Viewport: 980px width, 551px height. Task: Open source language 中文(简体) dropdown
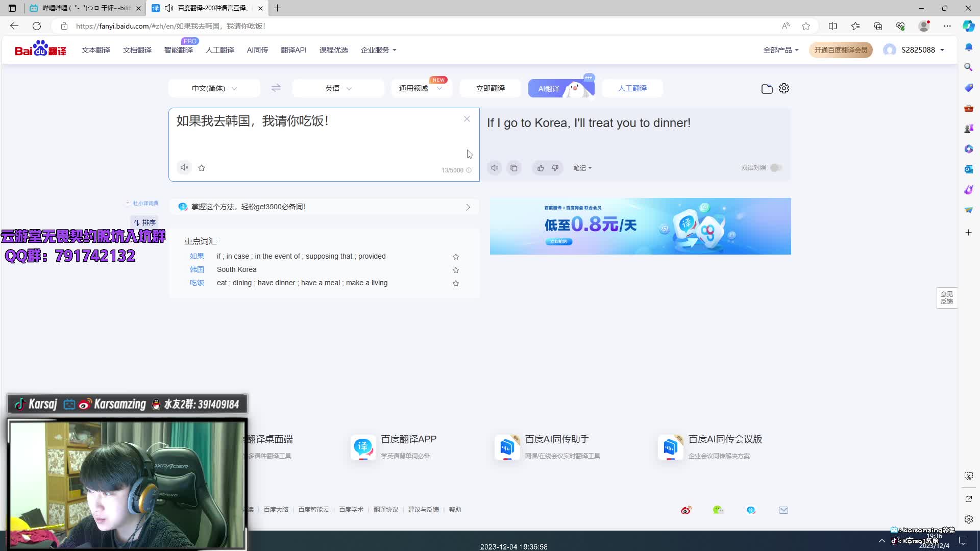click(x=214, y=88)
